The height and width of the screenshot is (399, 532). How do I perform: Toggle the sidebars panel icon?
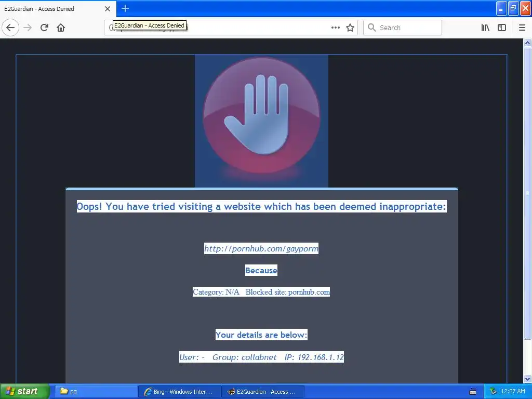pyautogui.click(x=502, y=28)
